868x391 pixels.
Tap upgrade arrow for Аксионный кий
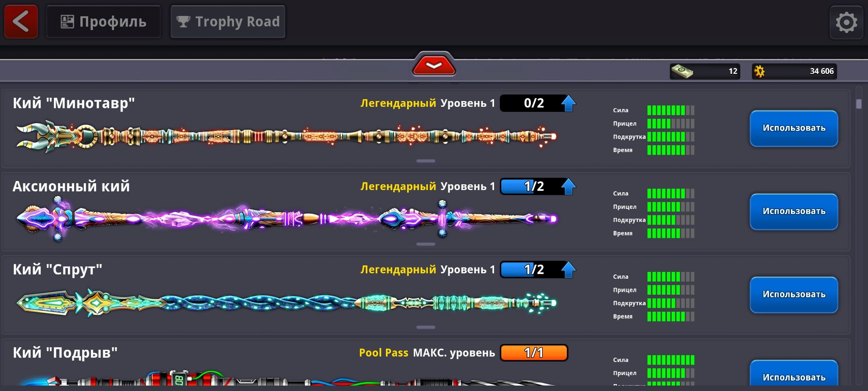[x=569, y=186]
